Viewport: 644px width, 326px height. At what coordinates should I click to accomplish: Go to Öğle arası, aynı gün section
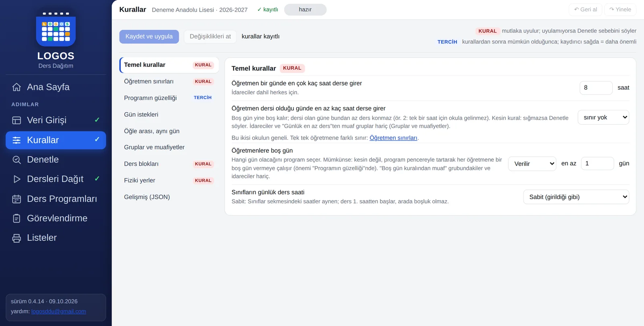coord(169,131)
